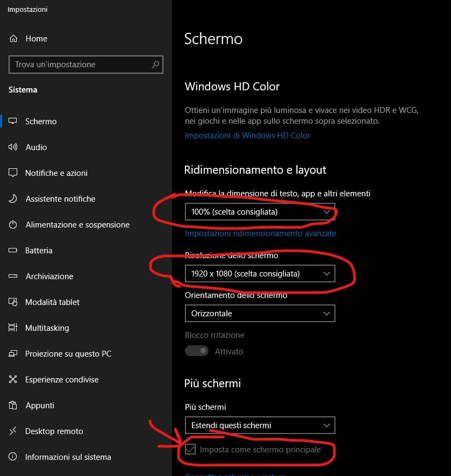Open the 100% scaling dropdown
Screen dimensions: 451x476
(x=260, y=212)
